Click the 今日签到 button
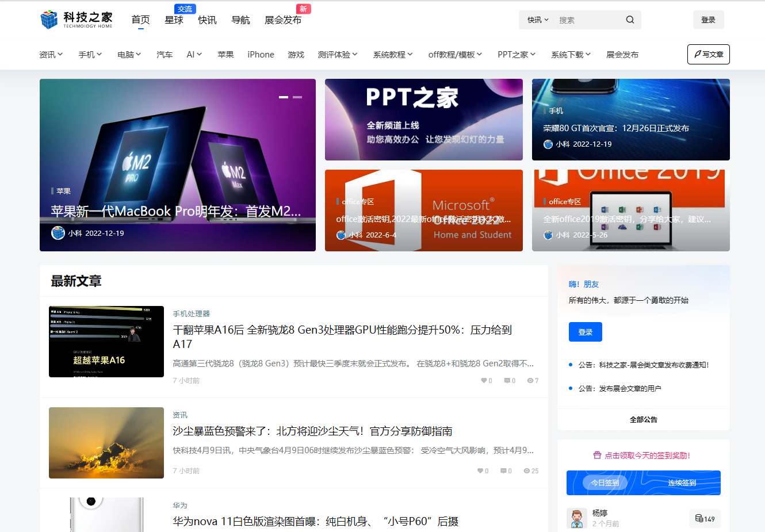This screenshot has height=532, width=765. 605,483
